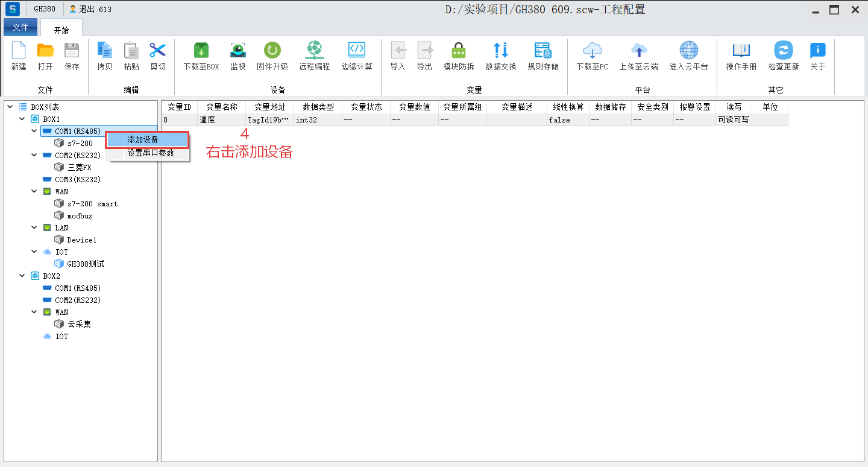Choose 添加设备 from context menu

coord(148,140)
